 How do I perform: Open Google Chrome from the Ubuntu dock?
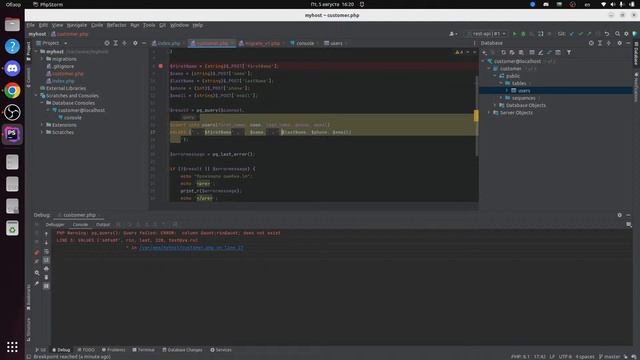pos(12,90)
